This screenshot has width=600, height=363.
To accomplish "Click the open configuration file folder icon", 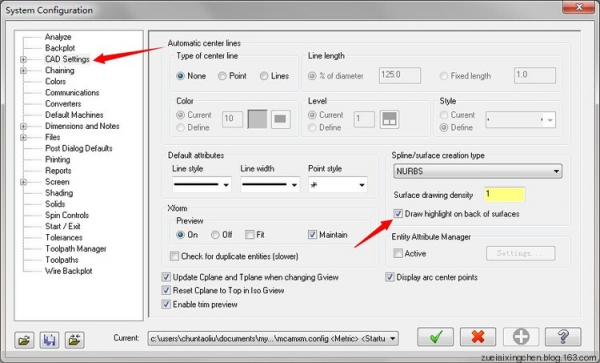I will click(24, 340).
